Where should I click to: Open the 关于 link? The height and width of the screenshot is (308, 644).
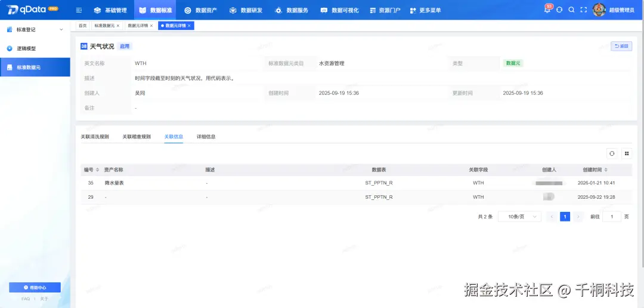(x=44, y=299)
